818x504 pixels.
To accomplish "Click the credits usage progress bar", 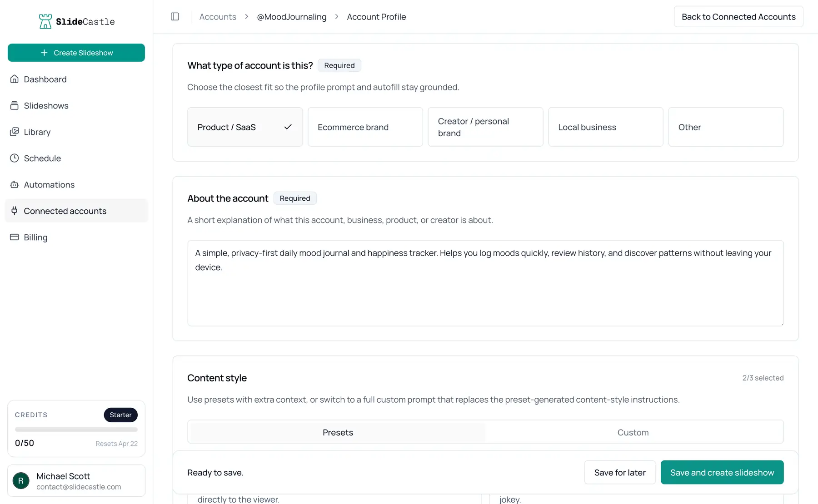I will 76,430.
